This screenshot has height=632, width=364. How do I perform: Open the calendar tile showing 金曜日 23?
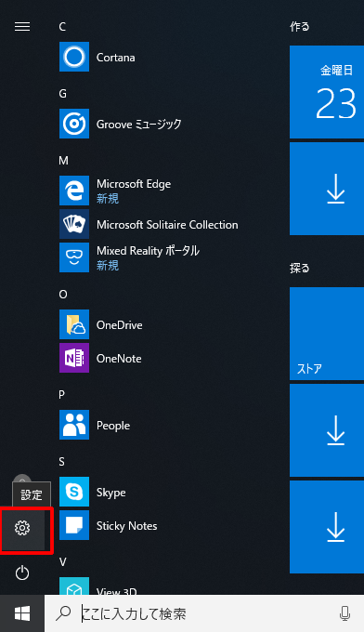click(327, 92)
